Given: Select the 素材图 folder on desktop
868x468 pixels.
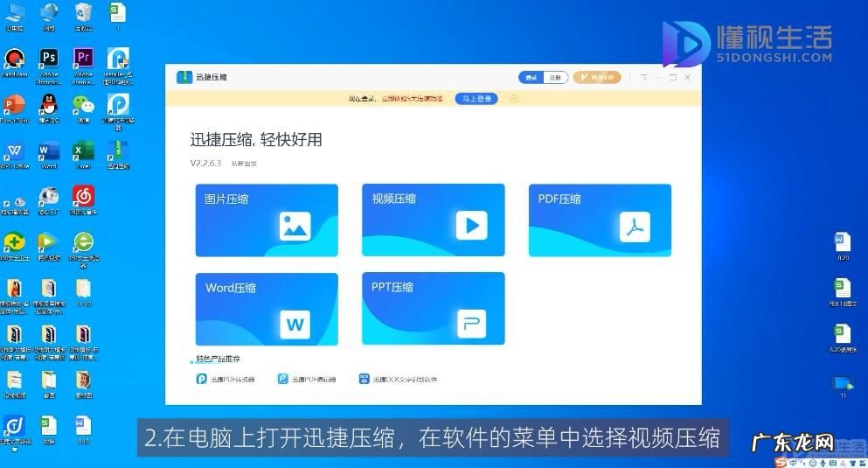Looking at the screenshot, I should coord(83,384).
